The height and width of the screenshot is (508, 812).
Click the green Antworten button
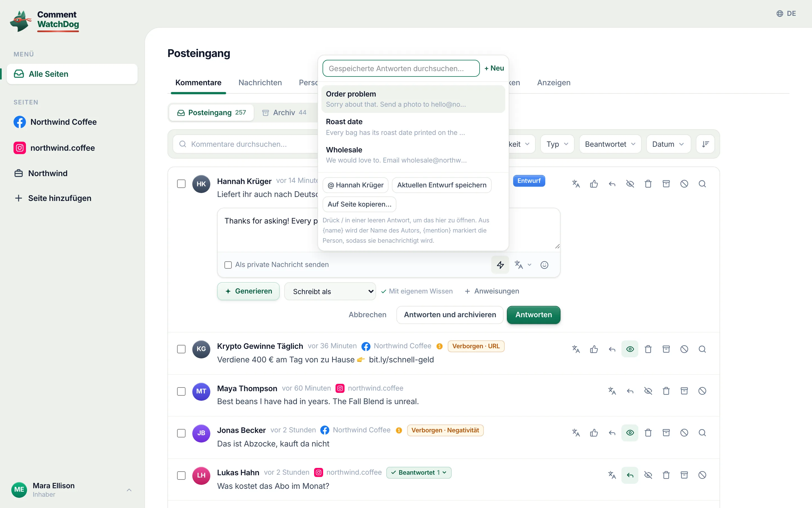(x=533, y=315)
